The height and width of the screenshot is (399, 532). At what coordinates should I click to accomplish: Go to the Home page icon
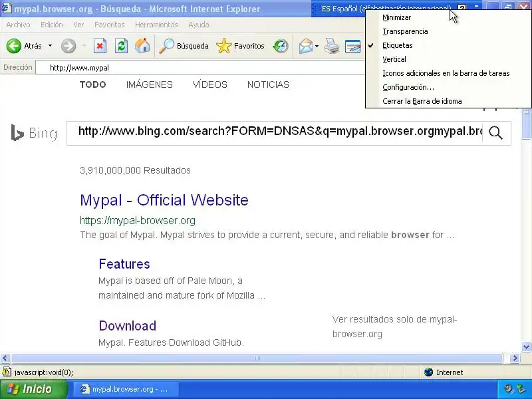(142, 46)
